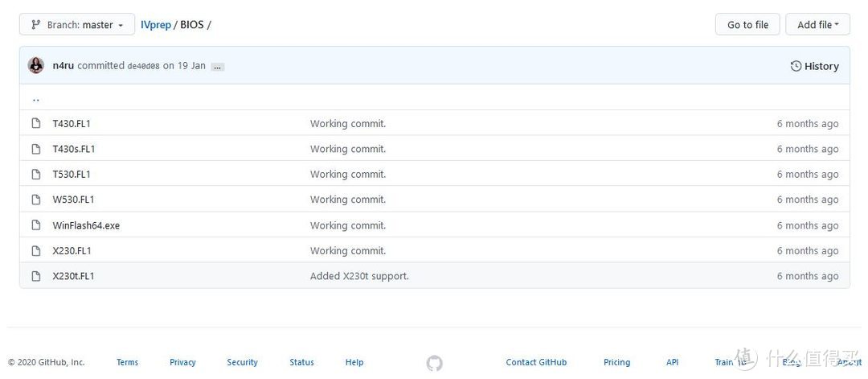Open the Privacy footer link
This screenshot has width=868, height=379.
click(182, 362)
